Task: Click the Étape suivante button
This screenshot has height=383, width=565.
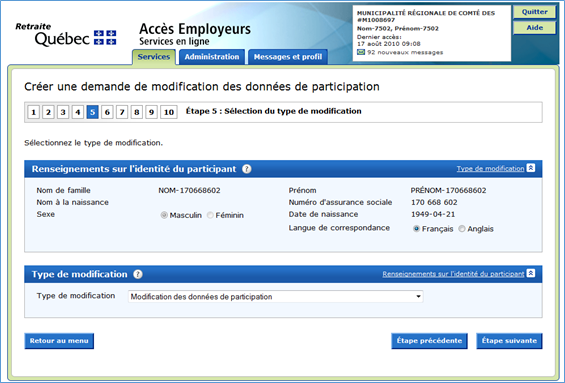Action: click(x=509, y=341)
